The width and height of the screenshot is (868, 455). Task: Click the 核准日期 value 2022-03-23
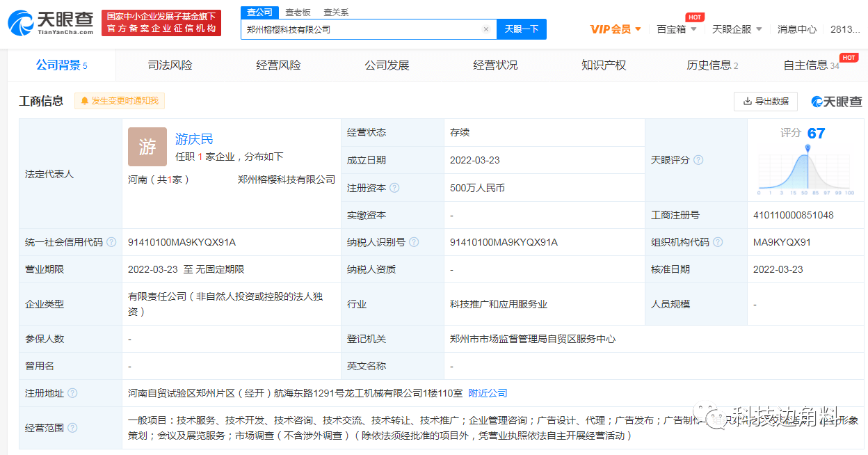pos(778,269)
